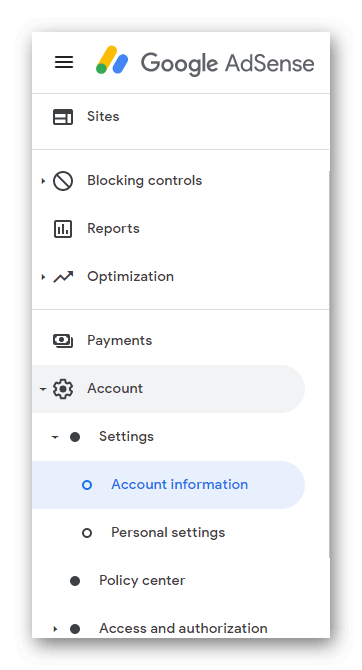Collapse the Settings submenu arrow

pos(55,437)
